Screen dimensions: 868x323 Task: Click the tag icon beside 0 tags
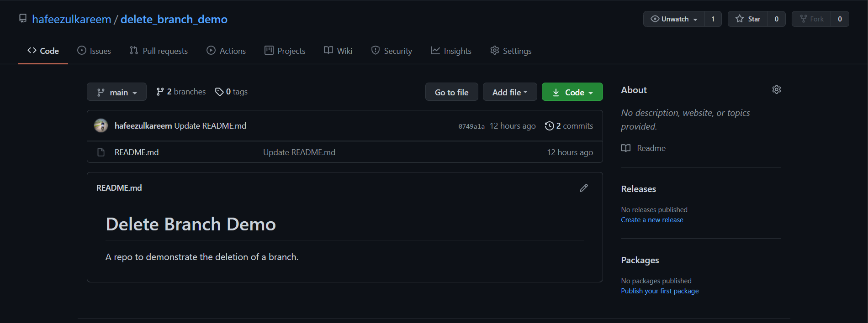click(219, 92)
